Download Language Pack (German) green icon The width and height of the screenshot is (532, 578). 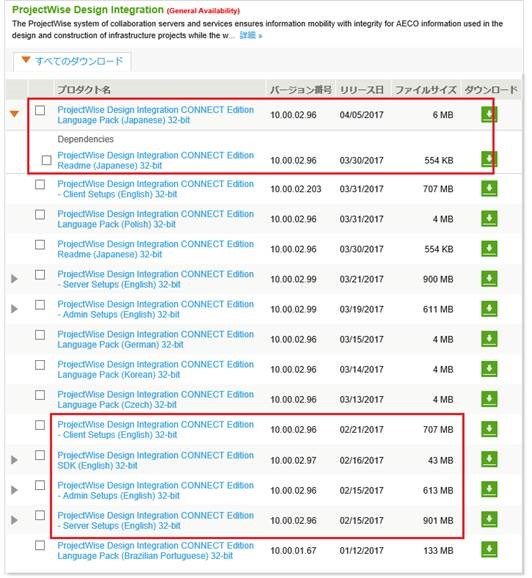tap(489, 339)
